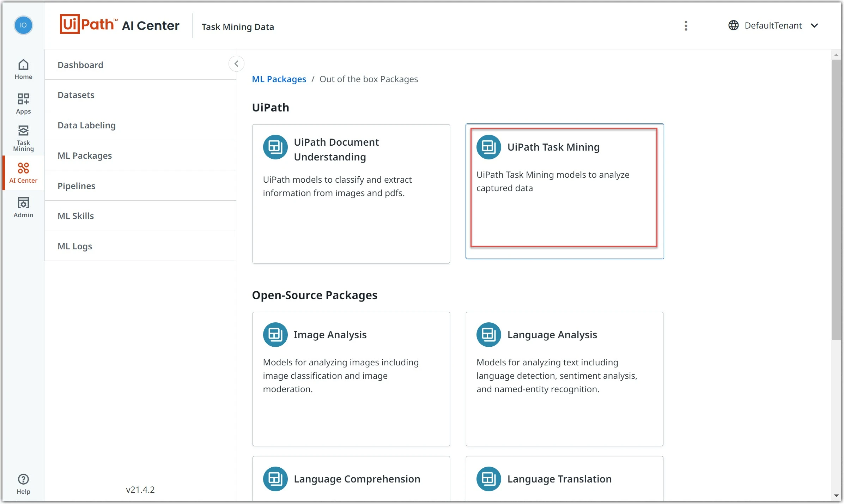The image size is (844, 504).
Task: Open Dashboard in the side menu
Action: 141,65
